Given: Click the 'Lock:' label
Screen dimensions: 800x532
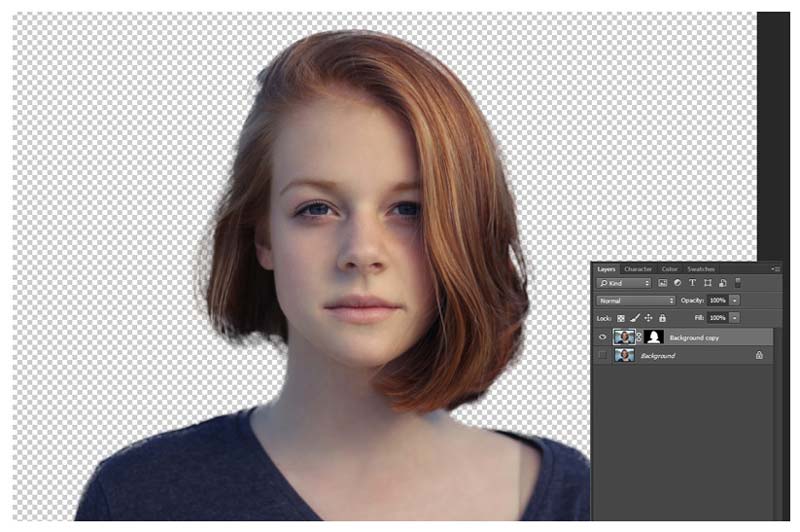Looking at the screenshot, I should tap(604, 318).
